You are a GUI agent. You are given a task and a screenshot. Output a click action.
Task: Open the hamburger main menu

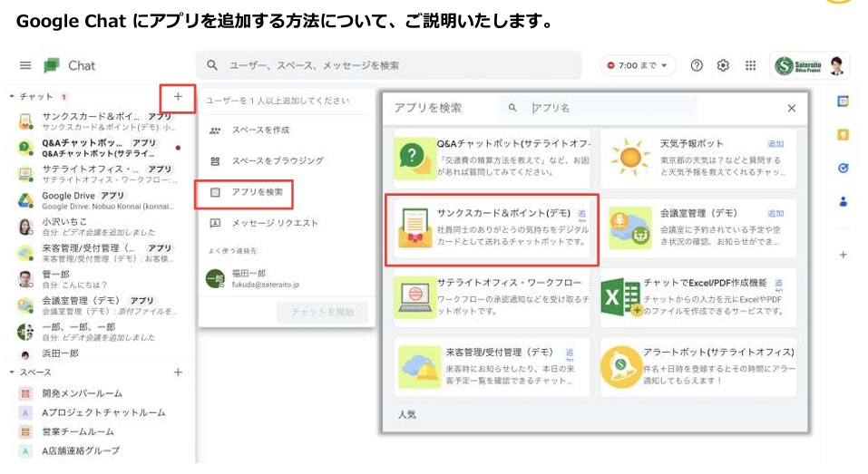[25, 65]
